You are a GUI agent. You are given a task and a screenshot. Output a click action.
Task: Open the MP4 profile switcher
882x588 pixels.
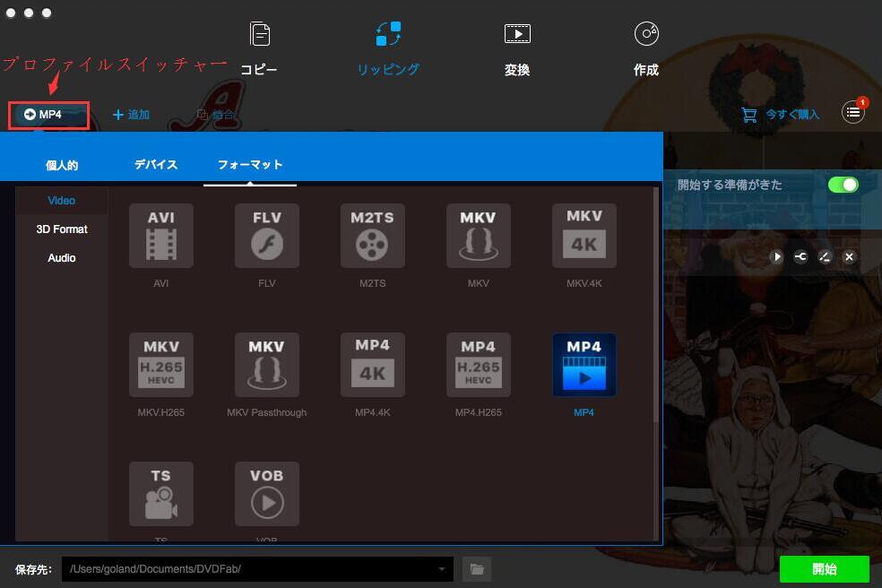click(50, 115)
